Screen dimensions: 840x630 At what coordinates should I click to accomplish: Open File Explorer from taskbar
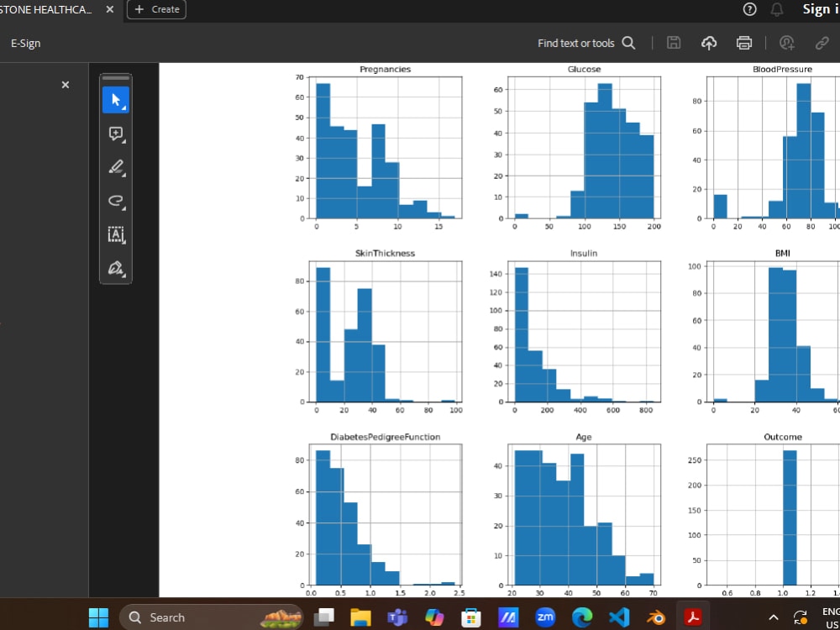point(360,617)
